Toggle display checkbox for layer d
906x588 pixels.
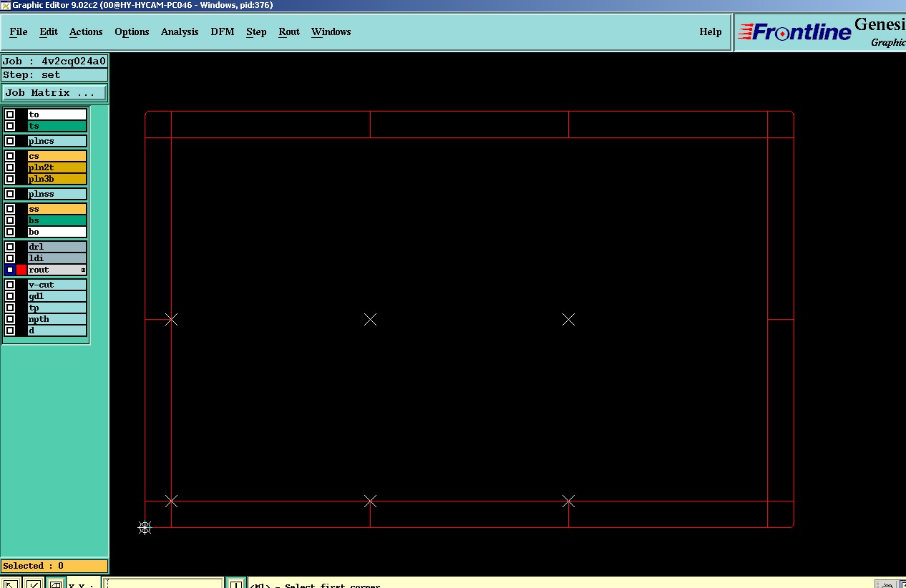[x=10, y=330]
